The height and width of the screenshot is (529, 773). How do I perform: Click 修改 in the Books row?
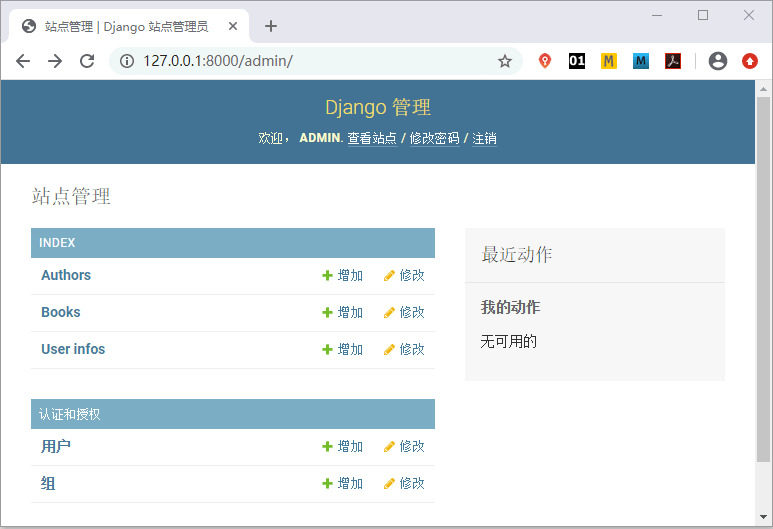[404, 312]
